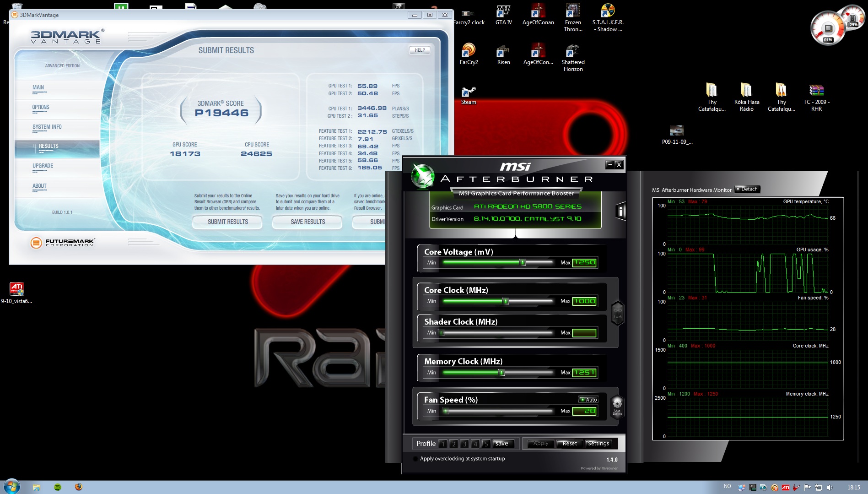Open the S.T.A.L.K.E.R. Shadow desktop shortcut
868x494 pixels.
(x=608, y=17)
